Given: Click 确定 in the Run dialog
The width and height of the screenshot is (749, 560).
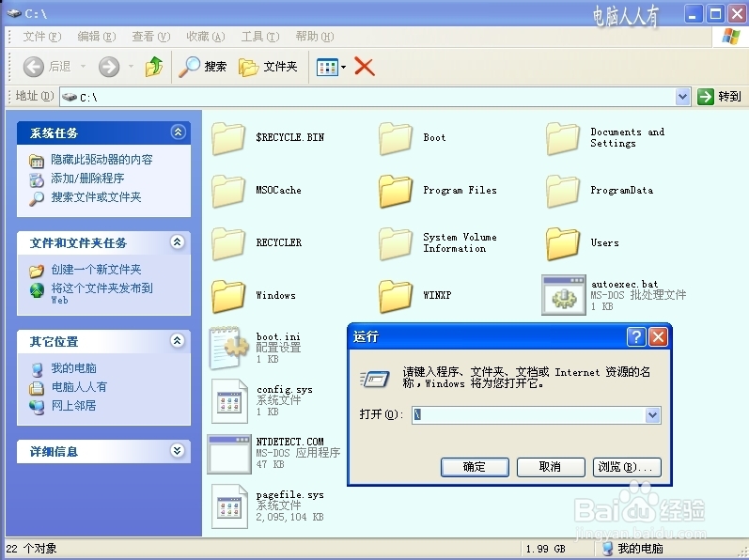Looking at the screenshot, I should pos(475,467).
